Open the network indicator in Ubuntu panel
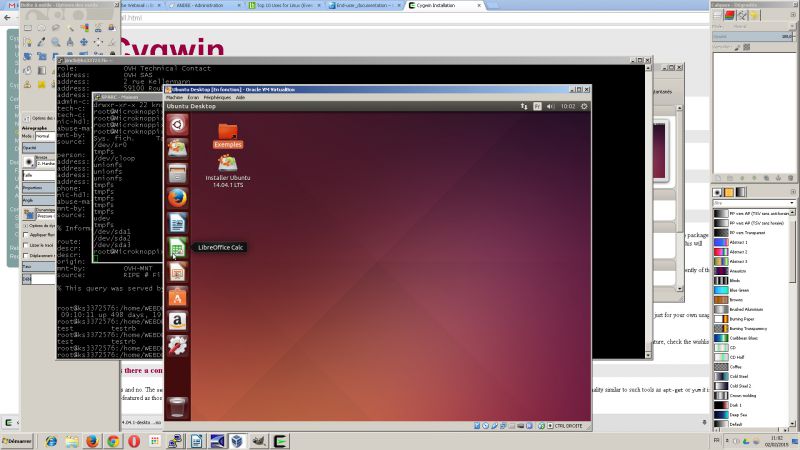Viewport: 800px width, 450px height. (524, 106)
